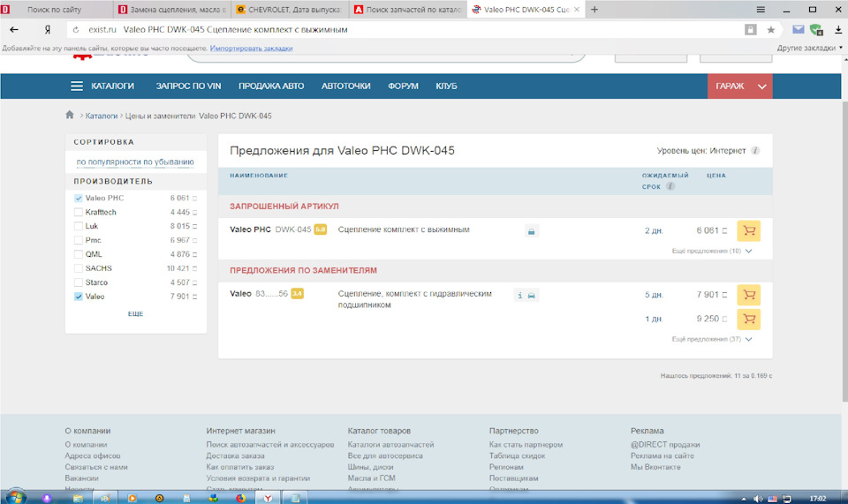Screen dimensions: 848x504
Task: Check SACHS manufacturer filter
Action: click(x=79, y=268)
